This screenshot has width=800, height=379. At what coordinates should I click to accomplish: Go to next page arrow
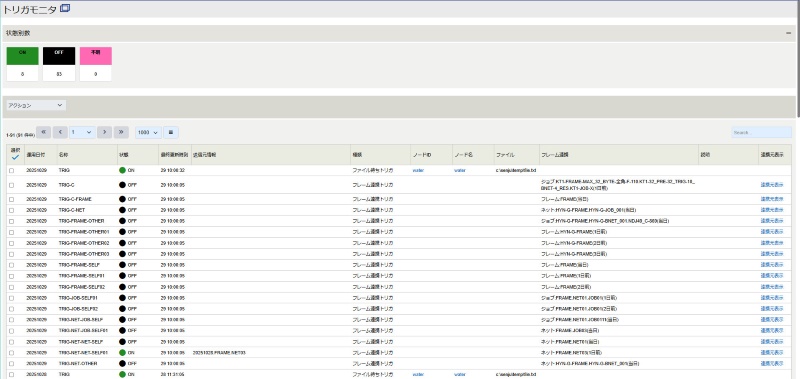click(104, 132)
